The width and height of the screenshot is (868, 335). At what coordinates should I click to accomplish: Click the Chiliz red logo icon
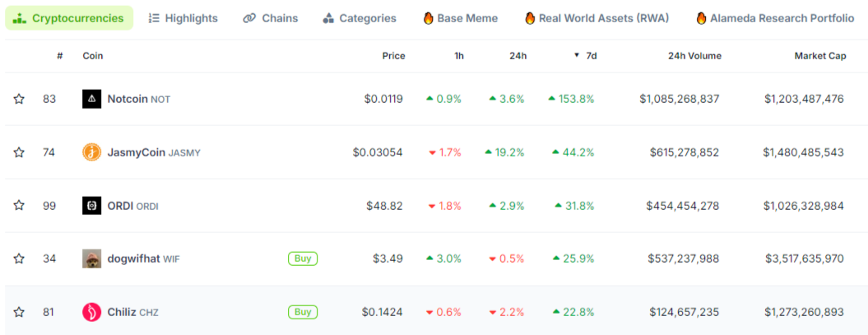click(x=92, y=312)
